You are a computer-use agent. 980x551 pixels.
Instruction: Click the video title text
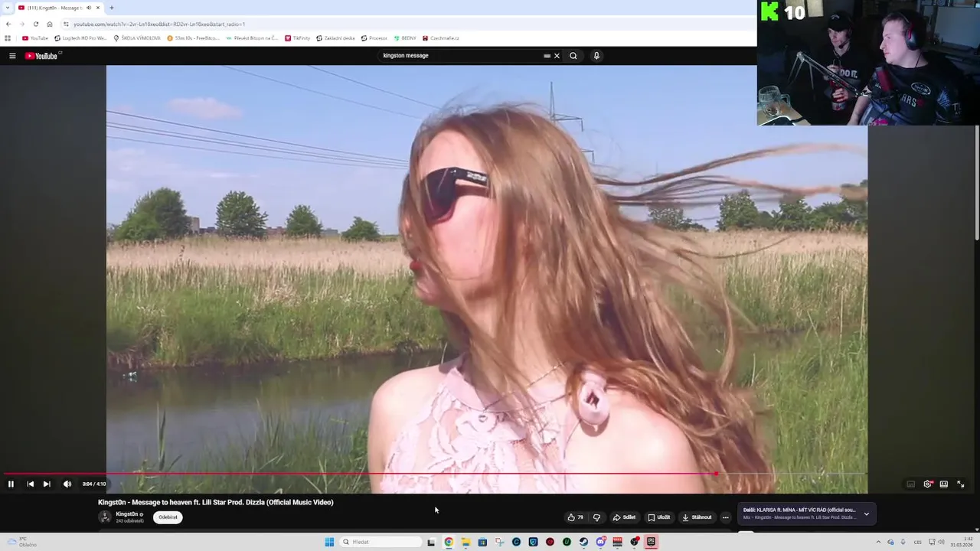click(x=216, y=503)
